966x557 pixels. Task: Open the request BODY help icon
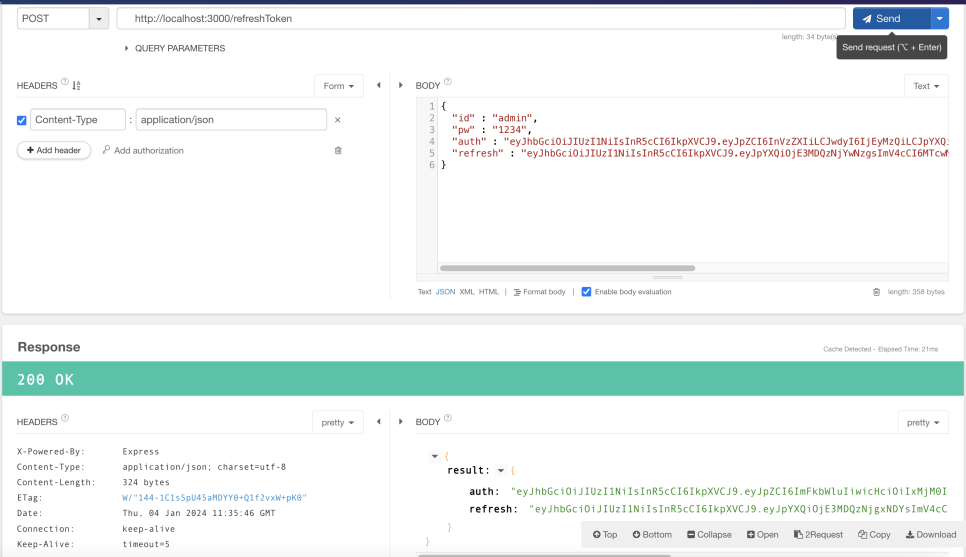pos(448,81)
